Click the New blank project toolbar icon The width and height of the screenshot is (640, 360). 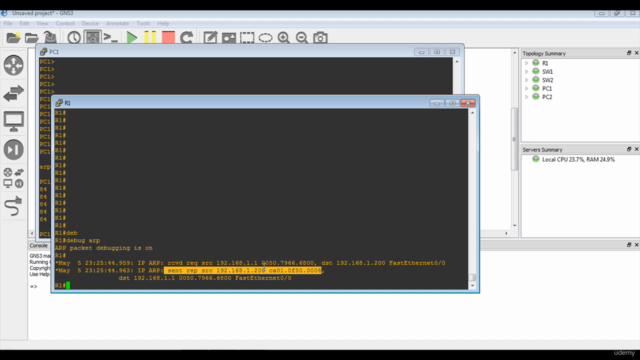13,38
